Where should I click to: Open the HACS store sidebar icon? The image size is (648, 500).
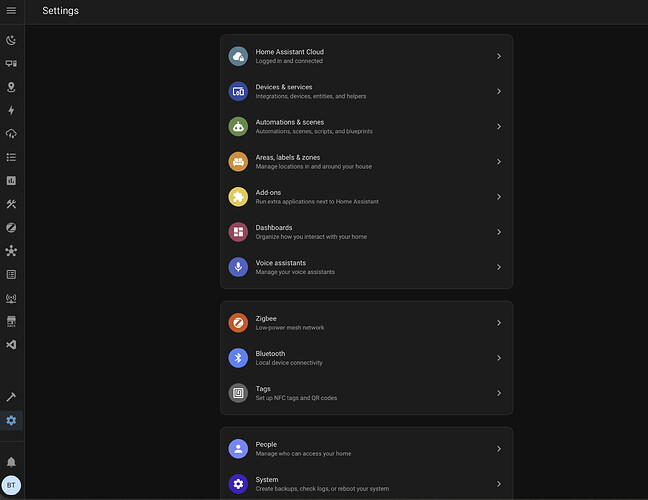click(11, 321)
